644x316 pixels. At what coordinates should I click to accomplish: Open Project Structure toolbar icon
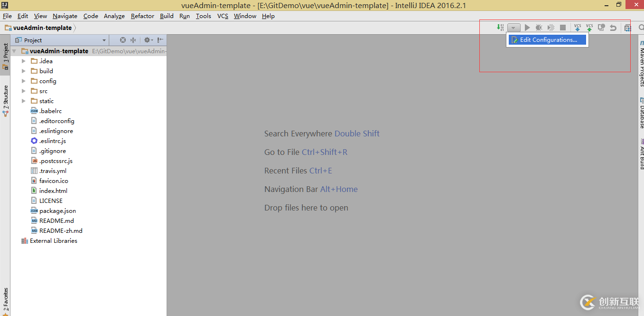pos(628,28)
